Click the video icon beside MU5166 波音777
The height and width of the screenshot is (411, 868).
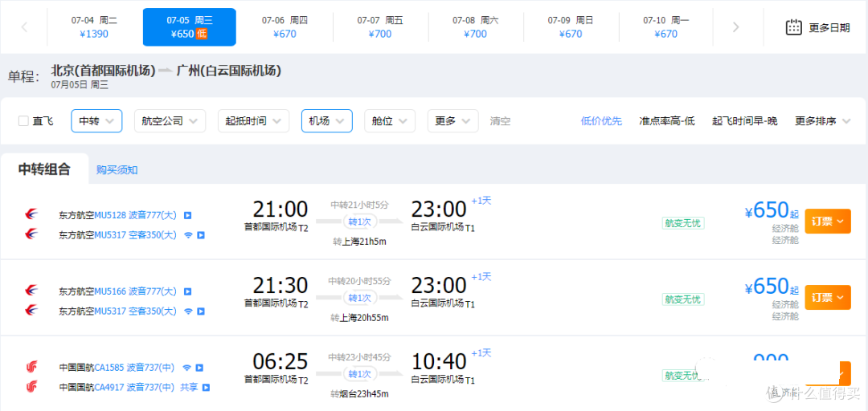[x=187, y=291]
